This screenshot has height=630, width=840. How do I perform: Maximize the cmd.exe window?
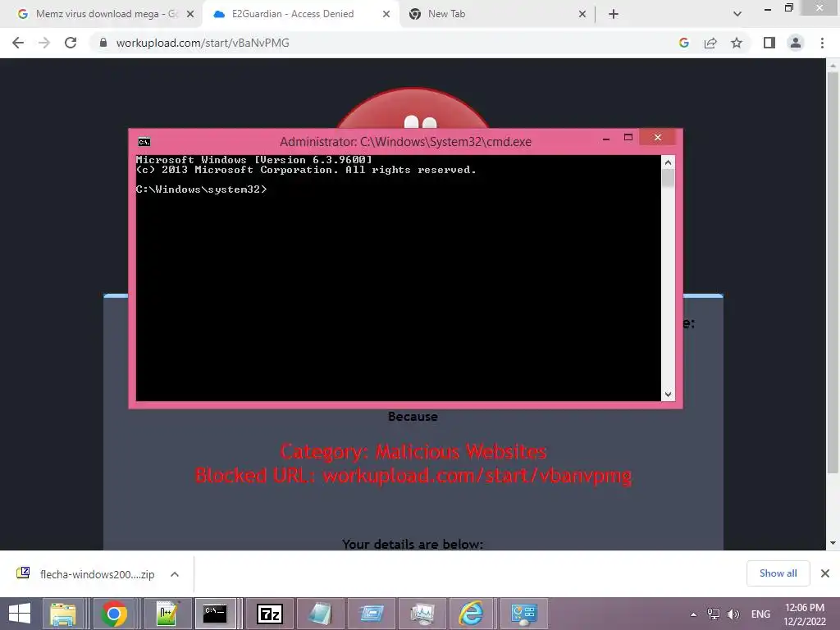tap(628, 138)
